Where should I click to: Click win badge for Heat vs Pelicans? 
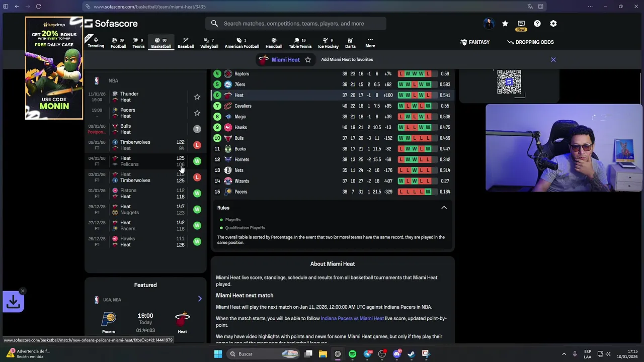(x=197, y=161)
